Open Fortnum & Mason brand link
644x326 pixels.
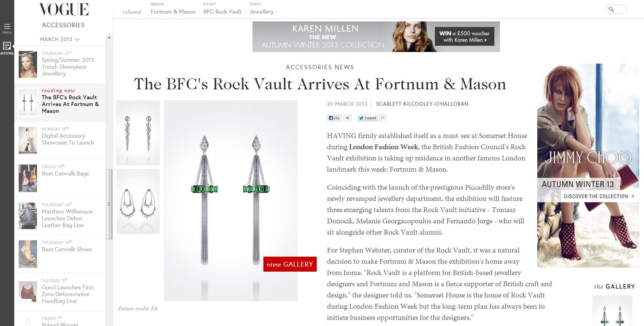point(173,12)
